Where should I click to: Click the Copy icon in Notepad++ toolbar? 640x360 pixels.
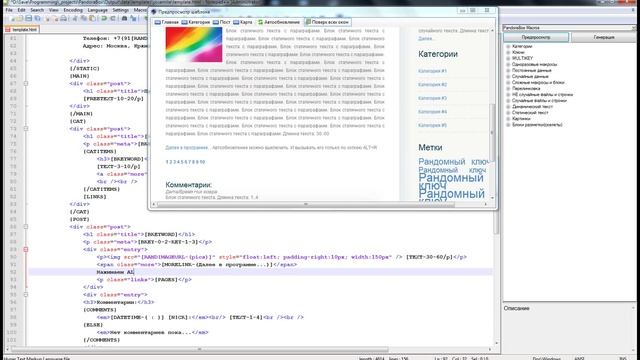point(84,18)
